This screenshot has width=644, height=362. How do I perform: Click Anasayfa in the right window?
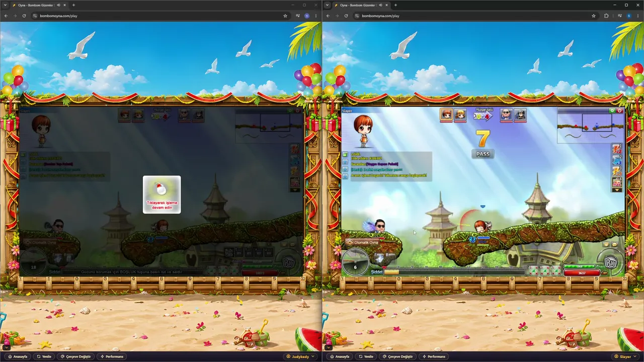point(340,356)
